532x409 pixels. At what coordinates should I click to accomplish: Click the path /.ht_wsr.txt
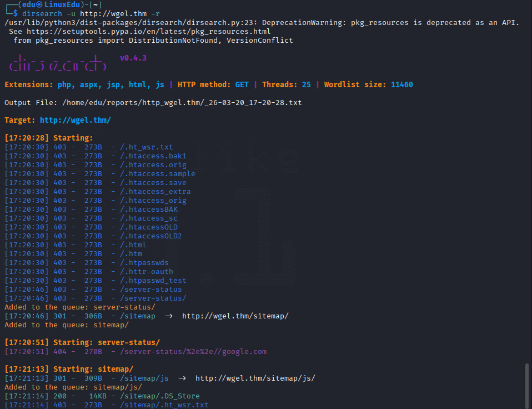[146, 147]
